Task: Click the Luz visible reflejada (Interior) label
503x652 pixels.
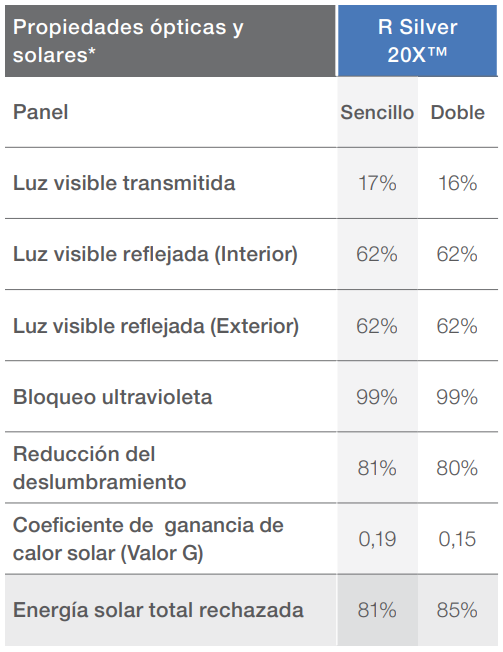Action: tap(155, 254)
